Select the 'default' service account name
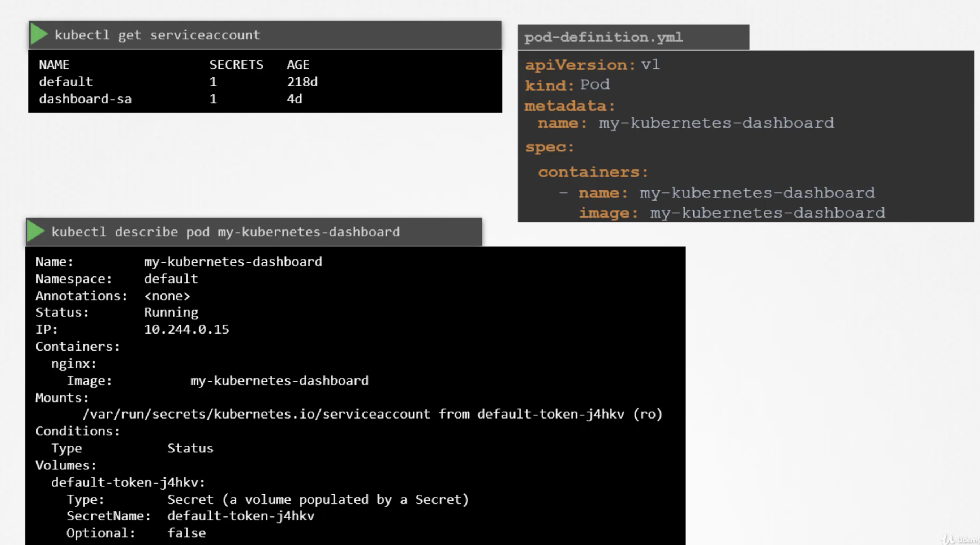The image size is (980, 545). [x=66, y=82]
